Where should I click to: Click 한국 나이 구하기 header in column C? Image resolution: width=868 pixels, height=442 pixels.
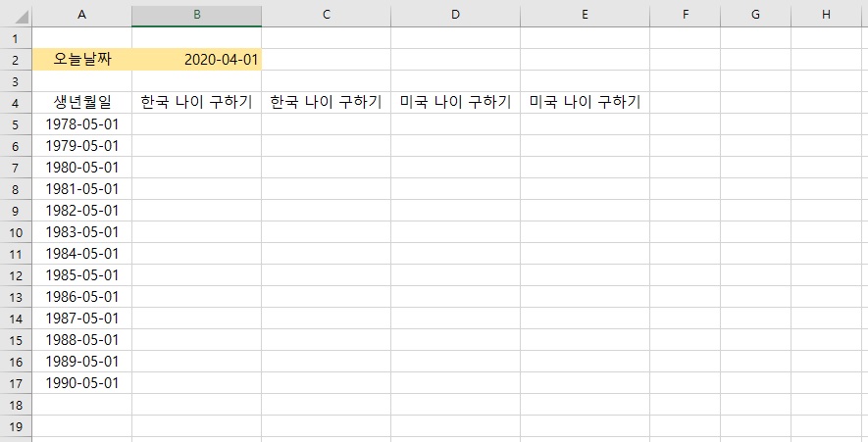326,103
